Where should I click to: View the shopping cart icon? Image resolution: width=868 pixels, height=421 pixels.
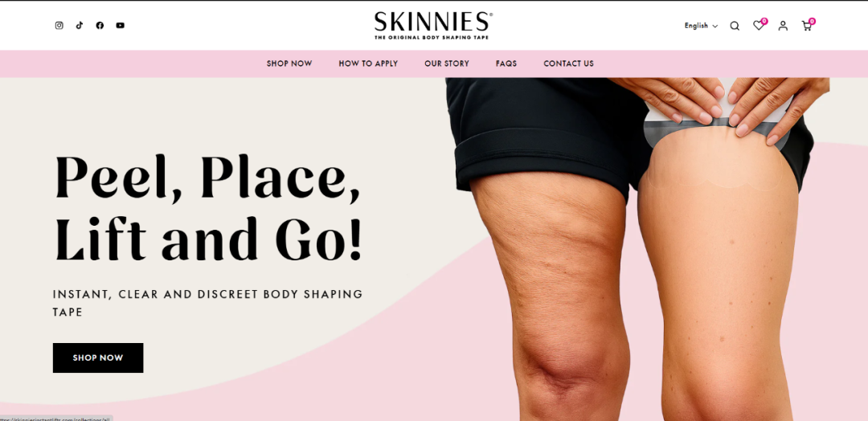pos(807,26)
